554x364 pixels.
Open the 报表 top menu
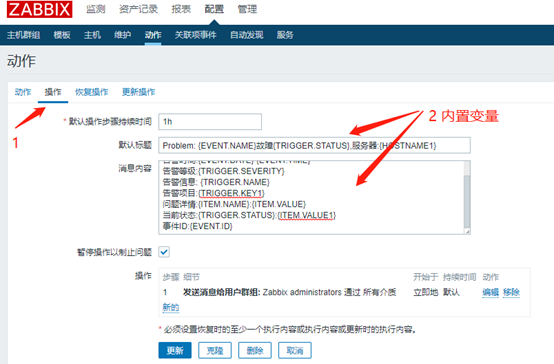click(181, 9)
